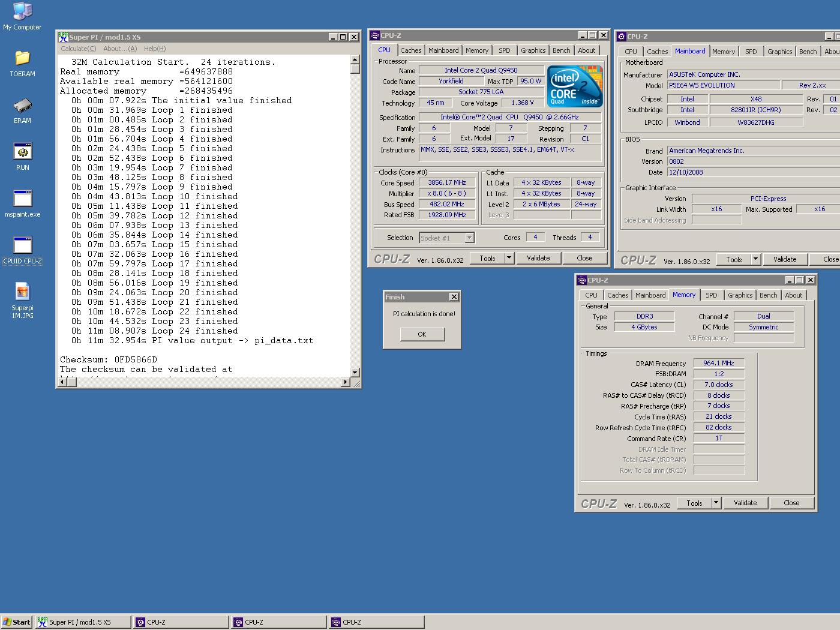Viewport: 840px width, 630px height.
Task: Click Super PI vertical scrollbar up arrow
Action: [x=355, y=59]
